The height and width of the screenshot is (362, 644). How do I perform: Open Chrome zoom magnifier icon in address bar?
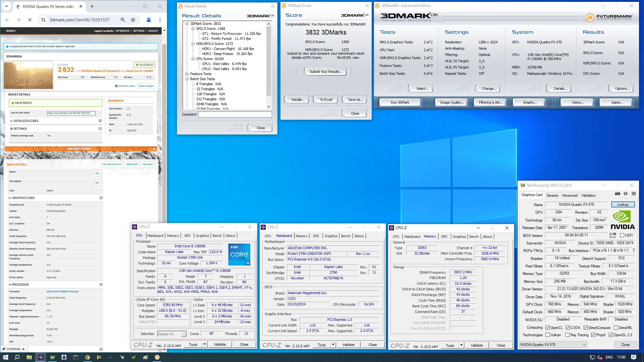click(123, 20)
